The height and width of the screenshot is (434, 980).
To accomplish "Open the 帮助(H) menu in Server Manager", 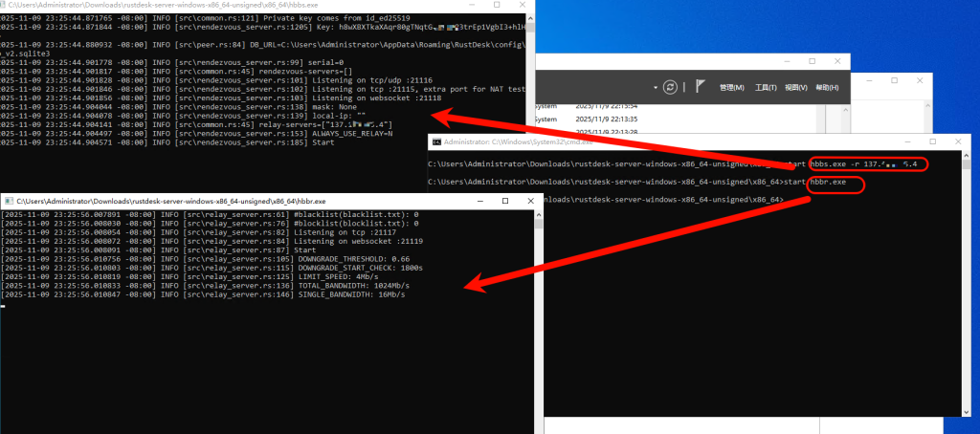I will pyautogui.click(x=827, y=87).
